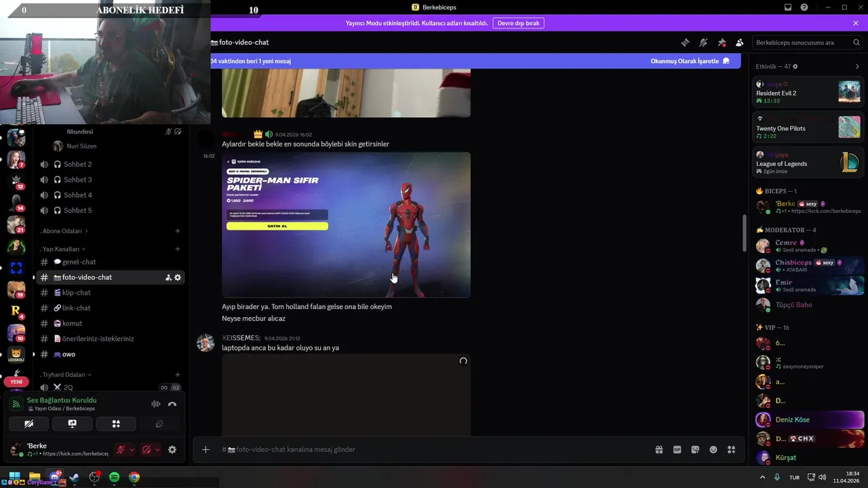Expand the Abone Odaları category
Image resolution: width=868 pixels, height=488 pixels.
coord(64,231)
